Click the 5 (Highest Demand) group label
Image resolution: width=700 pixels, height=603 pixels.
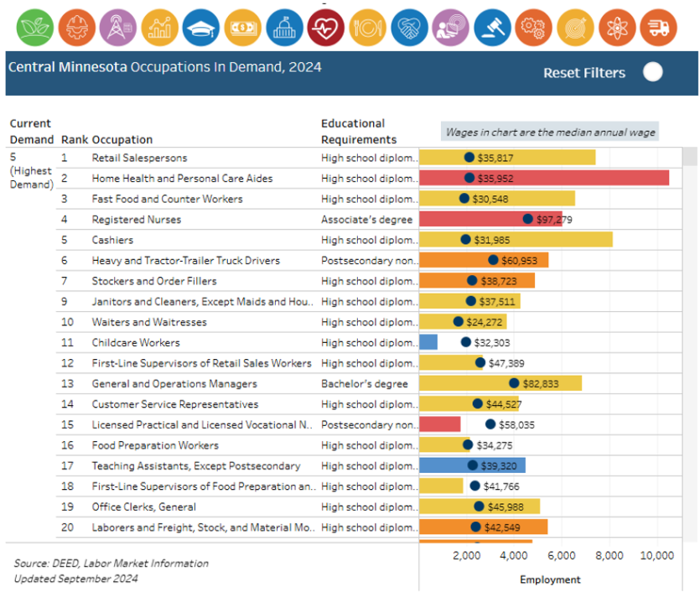[x=31, y=170]
